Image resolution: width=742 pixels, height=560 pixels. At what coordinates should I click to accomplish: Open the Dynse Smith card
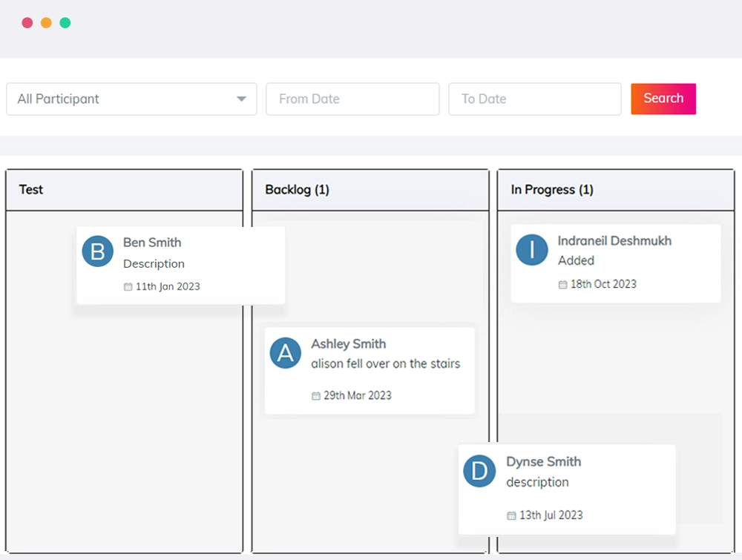click(567, 488)
